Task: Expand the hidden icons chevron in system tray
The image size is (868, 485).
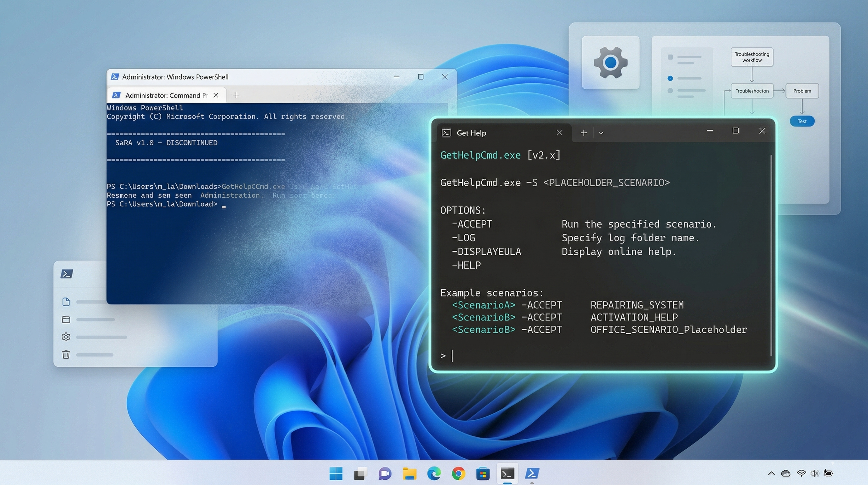Action: [x=771, y=474]
